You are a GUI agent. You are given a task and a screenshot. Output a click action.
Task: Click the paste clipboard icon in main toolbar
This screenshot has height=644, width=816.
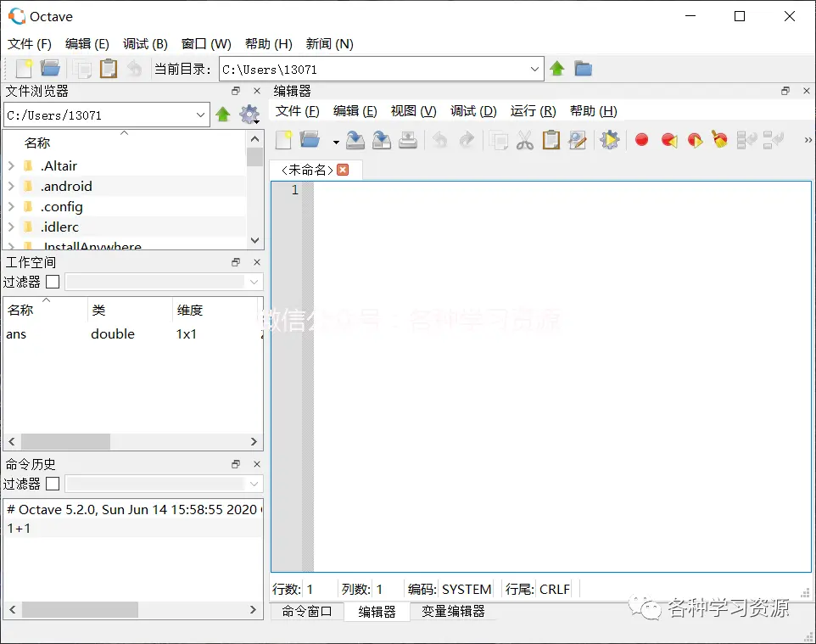pyautogui.click(x=109, y=69)
